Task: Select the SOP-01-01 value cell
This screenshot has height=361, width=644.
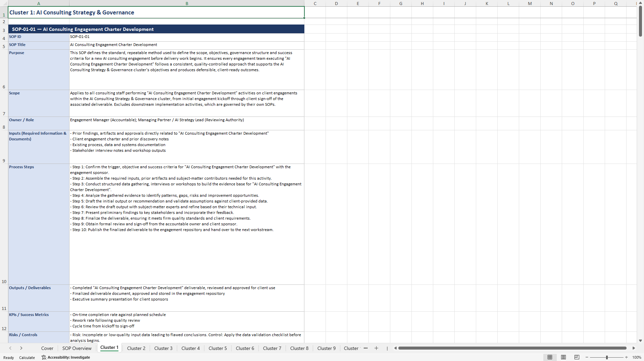Action: [187, 37]
